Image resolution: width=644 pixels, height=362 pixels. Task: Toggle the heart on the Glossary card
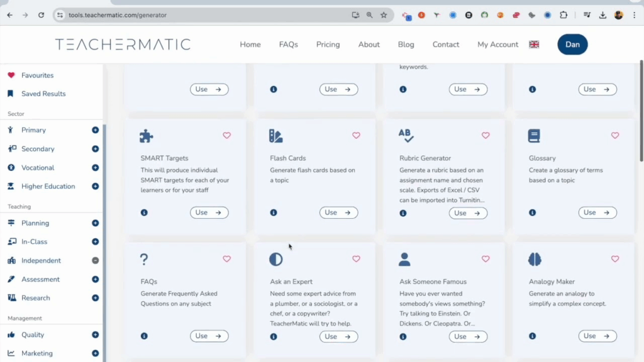(x=615, y=136)
